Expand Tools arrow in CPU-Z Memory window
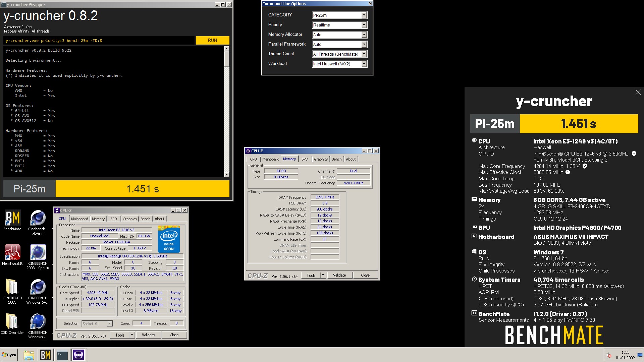 coord(323,275)
